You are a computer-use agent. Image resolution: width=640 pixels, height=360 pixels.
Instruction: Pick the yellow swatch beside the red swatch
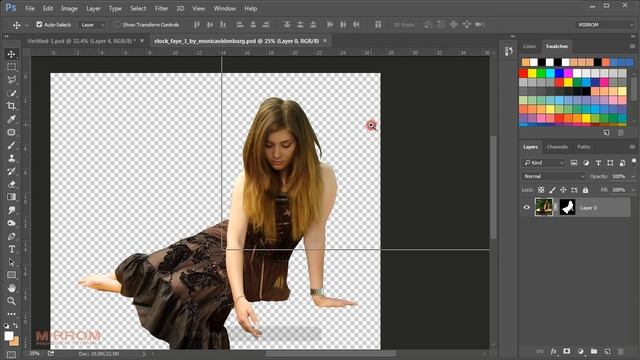click(x=532, y=73)
